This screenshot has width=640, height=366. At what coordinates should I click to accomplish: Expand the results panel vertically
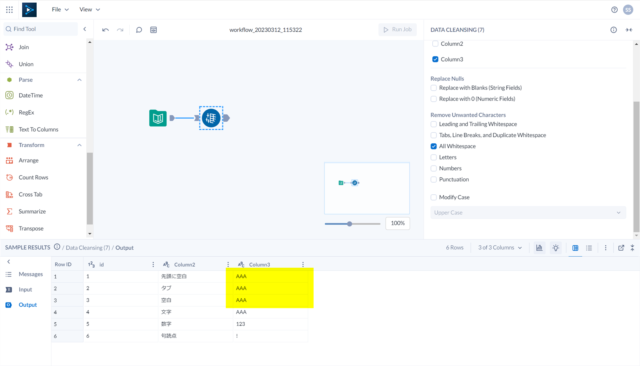(632, 248)
